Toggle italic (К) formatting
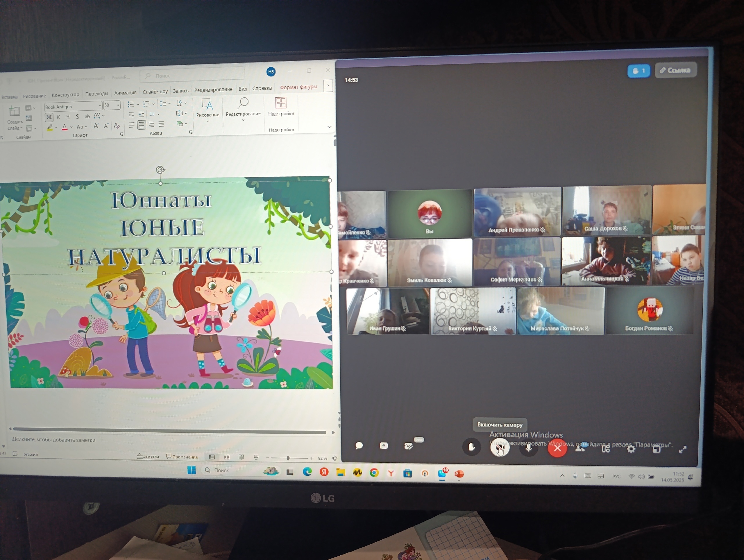Image resolution: width=744 pixels, height=560 pixels. pyautogui.click(x=58, y=117)
